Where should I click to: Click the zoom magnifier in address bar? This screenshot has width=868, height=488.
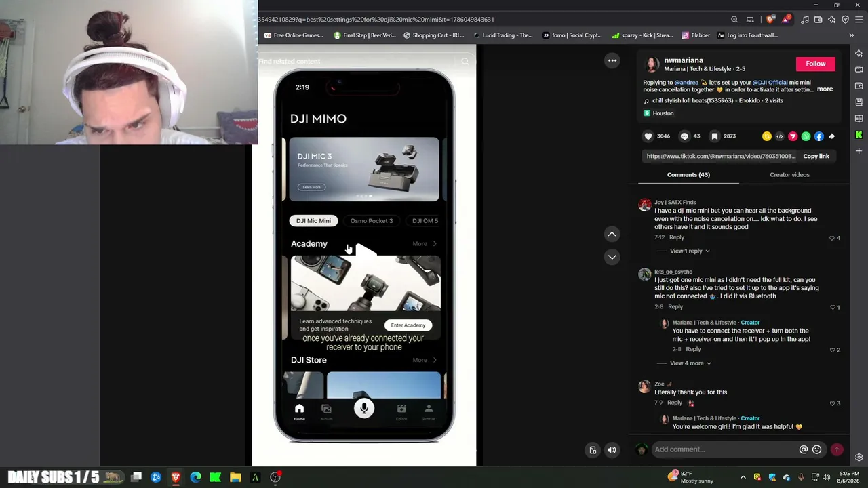tap(734, 20)
